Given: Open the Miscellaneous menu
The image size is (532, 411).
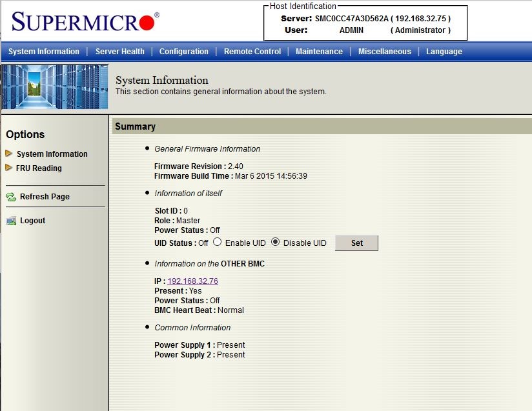Looking at the screenshot, I should pyautogui.click(x=384, y=52).
